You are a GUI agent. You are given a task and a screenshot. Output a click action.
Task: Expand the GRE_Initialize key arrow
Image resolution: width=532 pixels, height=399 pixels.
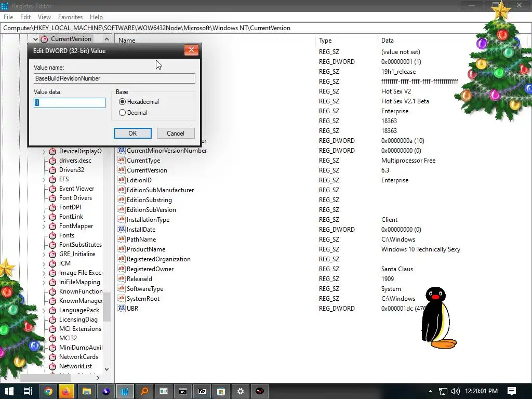coord(44,255)
